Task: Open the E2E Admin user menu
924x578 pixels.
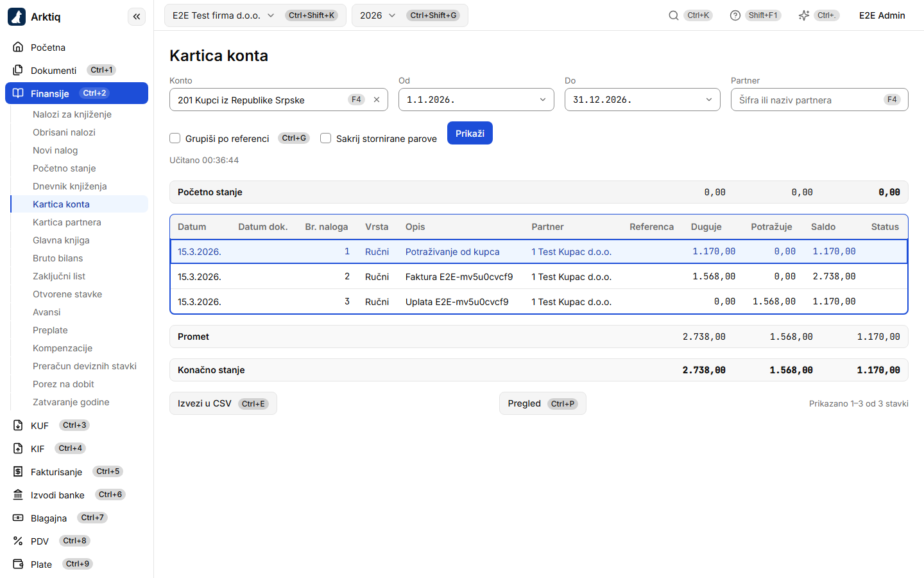Action: [x=882, y=15]
